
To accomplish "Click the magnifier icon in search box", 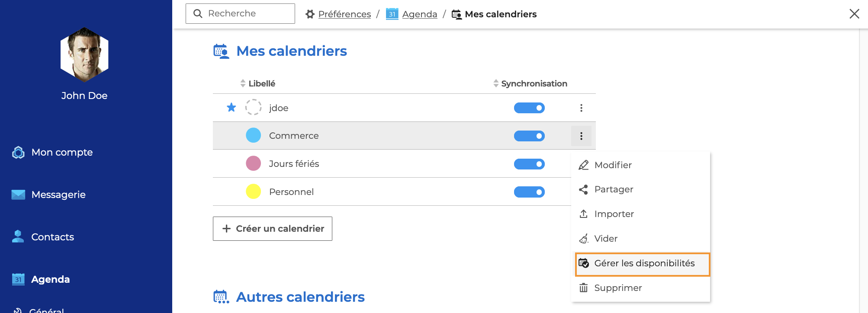I will point(198,14).
